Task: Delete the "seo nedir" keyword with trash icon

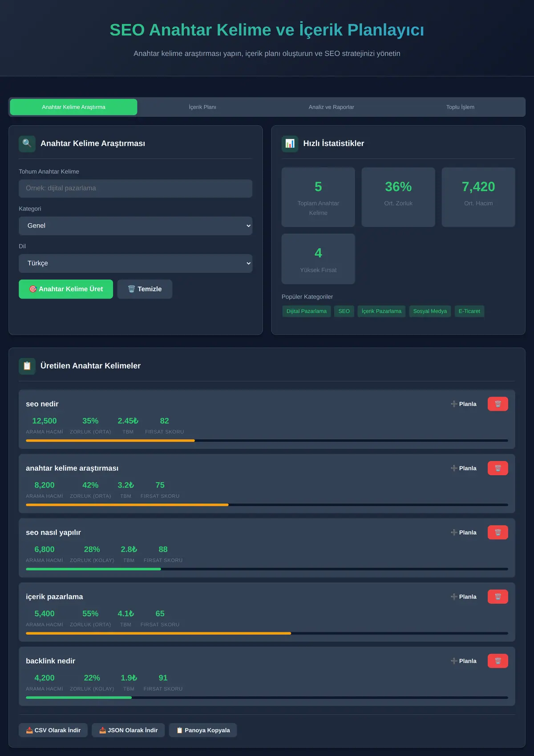Action: pos(498,404)
